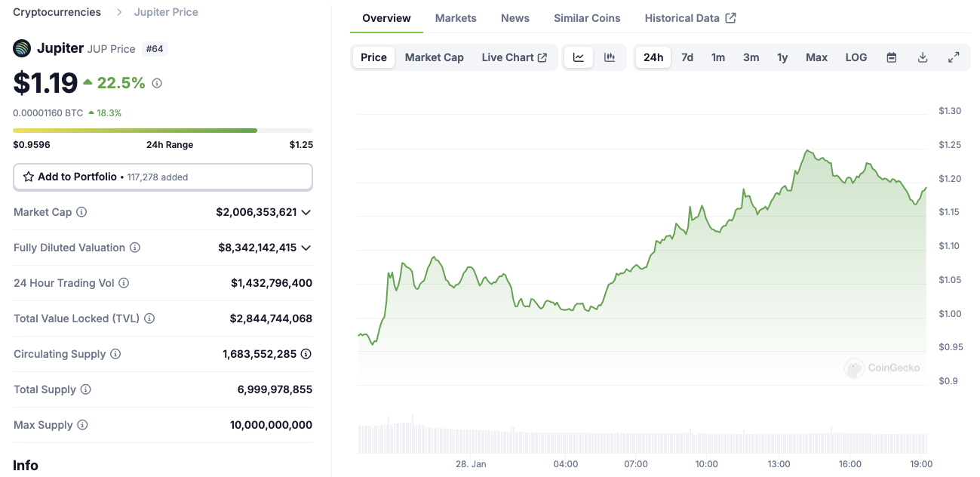980x477 pixels.
Task: Open the Total Supply info icon
Action: click(x=86, y=389)
